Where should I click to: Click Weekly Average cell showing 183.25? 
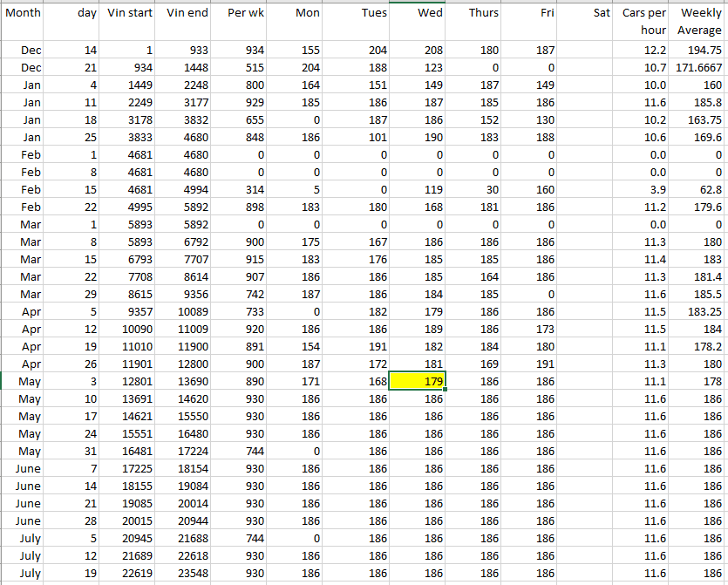click(699, 311)
